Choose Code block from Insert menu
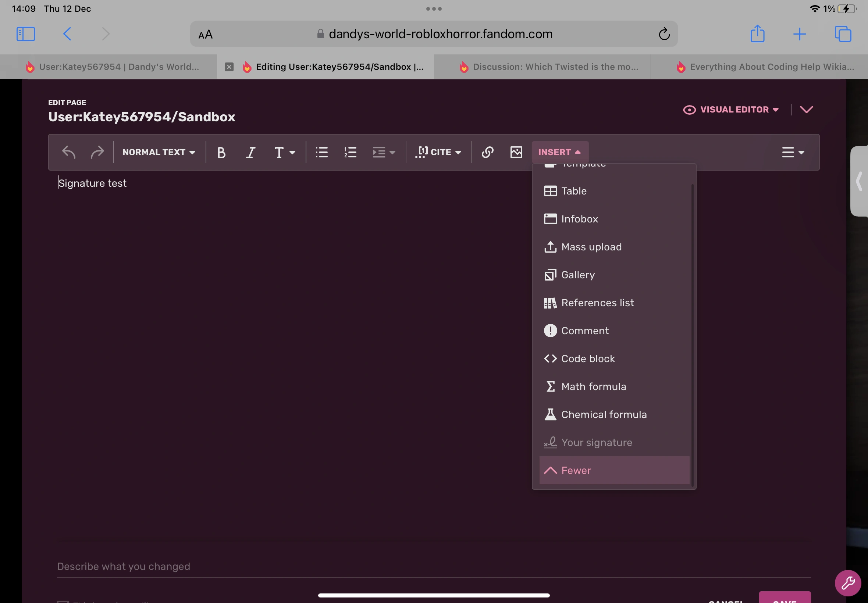 point(588,358)
